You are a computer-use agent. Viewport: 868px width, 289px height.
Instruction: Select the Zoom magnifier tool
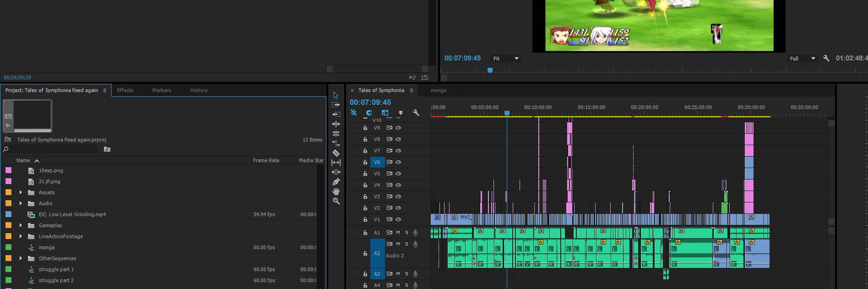click(336, 201)
